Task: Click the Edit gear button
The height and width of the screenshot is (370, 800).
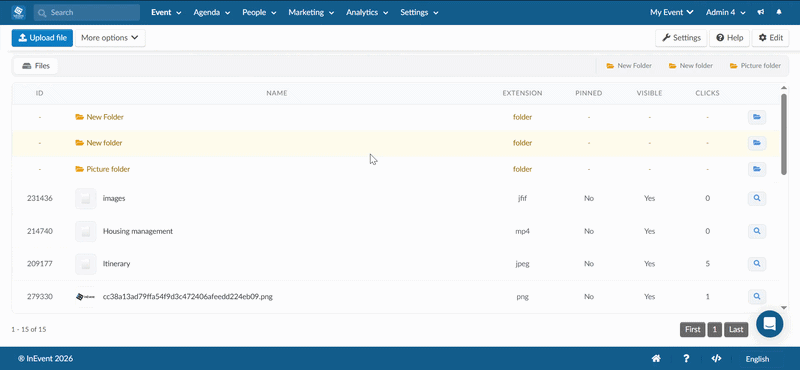Action: point(770,38)
